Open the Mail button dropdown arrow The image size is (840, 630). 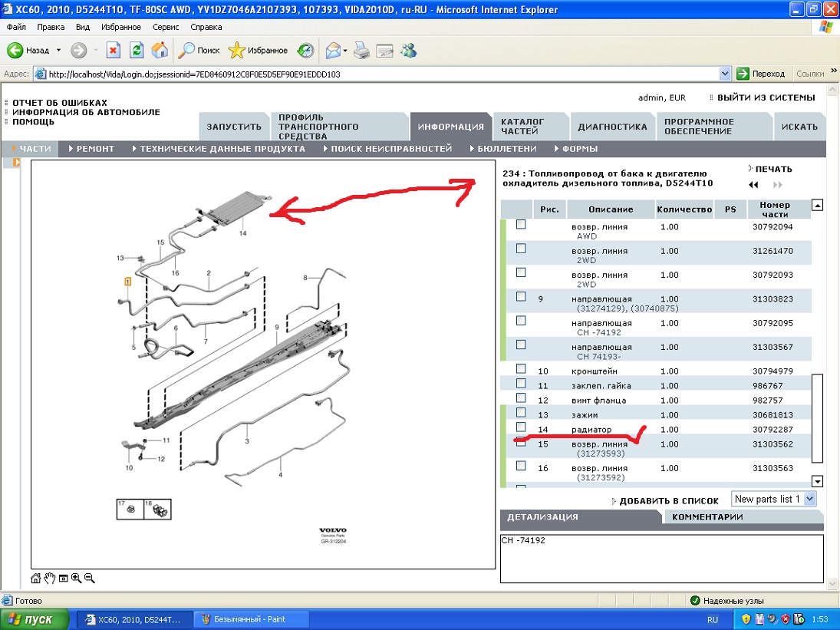[345, 51]
